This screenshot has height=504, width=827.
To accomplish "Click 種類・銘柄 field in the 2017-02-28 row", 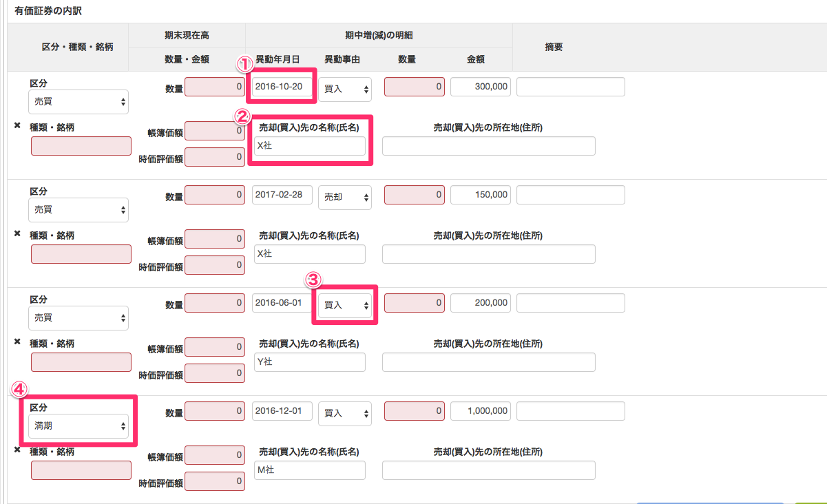I will coord(81,254).
